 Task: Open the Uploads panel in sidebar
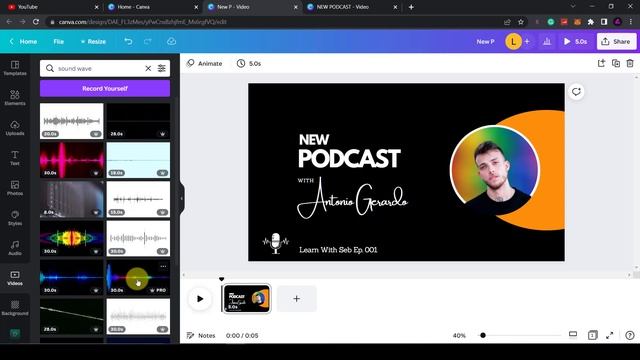[15, 128]
